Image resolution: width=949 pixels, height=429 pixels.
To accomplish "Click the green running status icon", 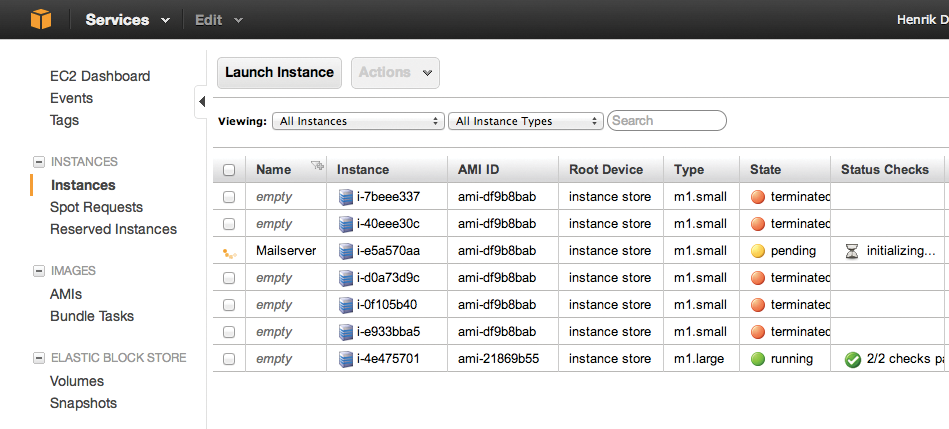I will coord(757,359).
